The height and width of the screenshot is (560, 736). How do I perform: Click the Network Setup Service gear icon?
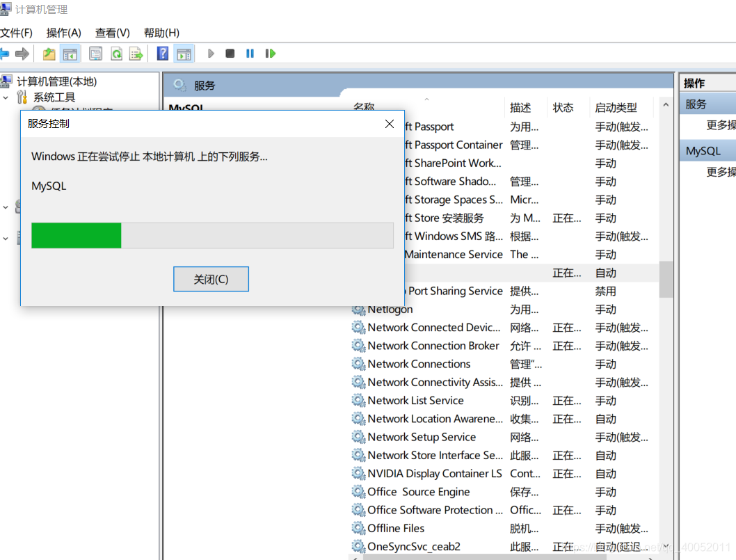[359, 437]
